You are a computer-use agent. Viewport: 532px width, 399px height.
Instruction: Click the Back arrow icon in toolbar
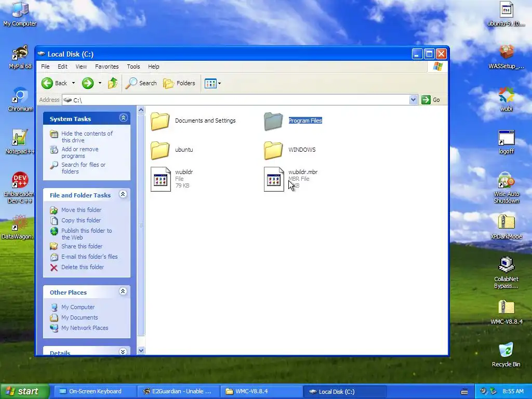[x=47, y=83]
